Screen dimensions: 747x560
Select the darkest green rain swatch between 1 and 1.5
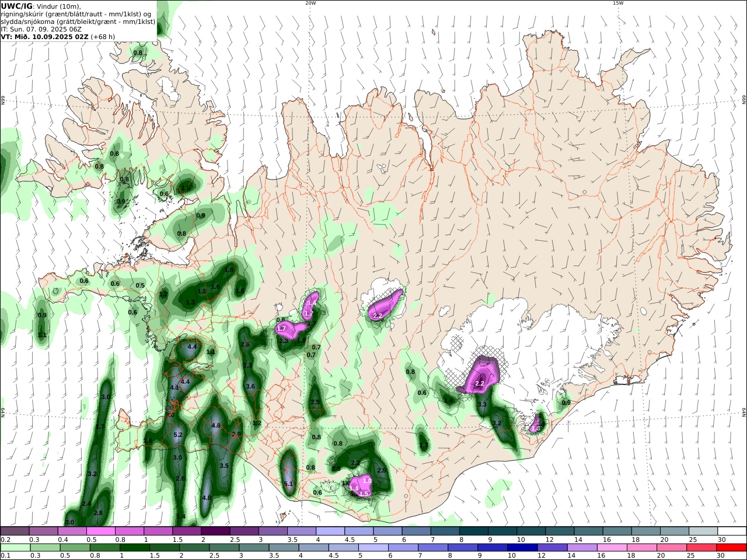[134, 547]
